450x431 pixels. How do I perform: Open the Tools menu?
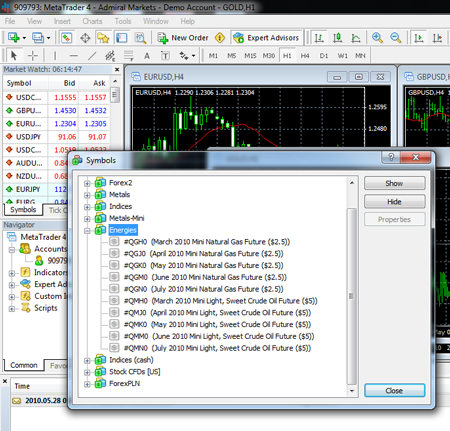point(123,21)
